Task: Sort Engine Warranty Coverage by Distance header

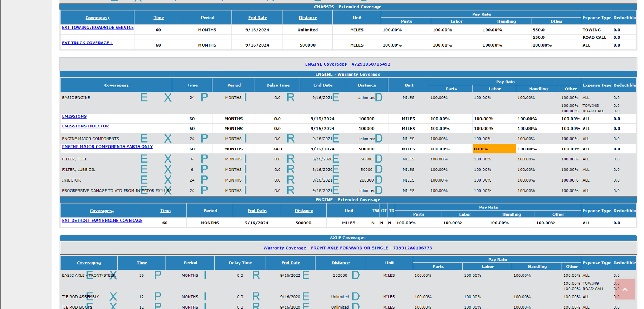Action: [x=367, y=85]
